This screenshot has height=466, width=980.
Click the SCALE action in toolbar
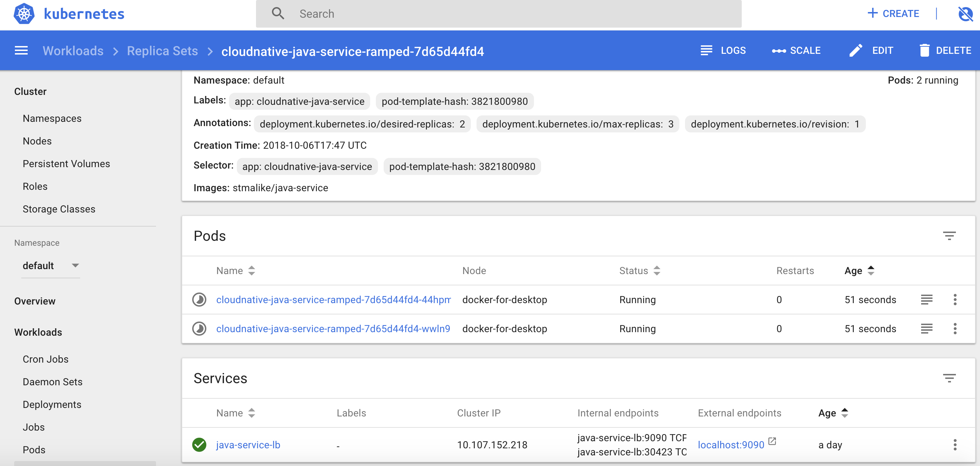tap(796, 51)
